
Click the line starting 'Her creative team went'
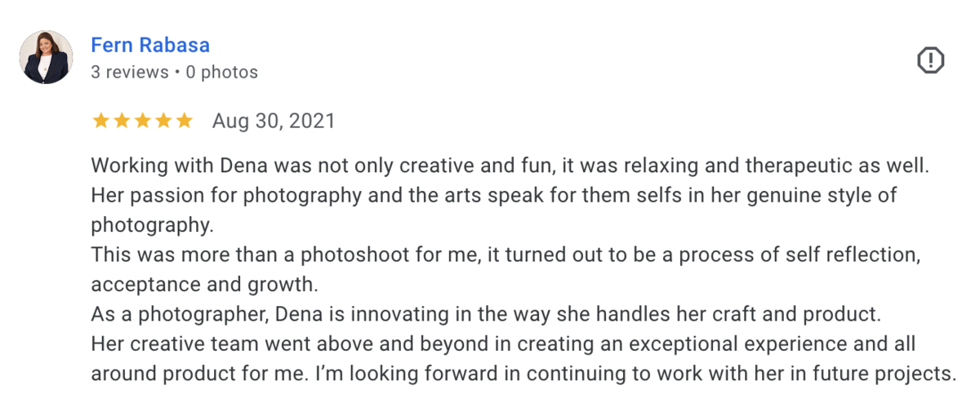click(503, 344)
